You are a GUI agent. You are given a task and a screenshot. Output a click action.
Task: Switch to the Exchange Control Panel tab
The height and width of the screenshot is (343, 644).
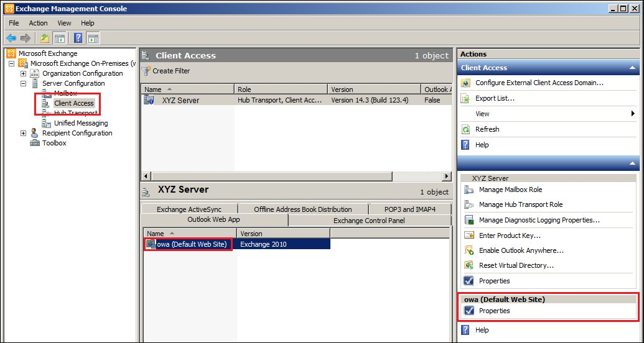pyautogui.click(x=369, y=221)
